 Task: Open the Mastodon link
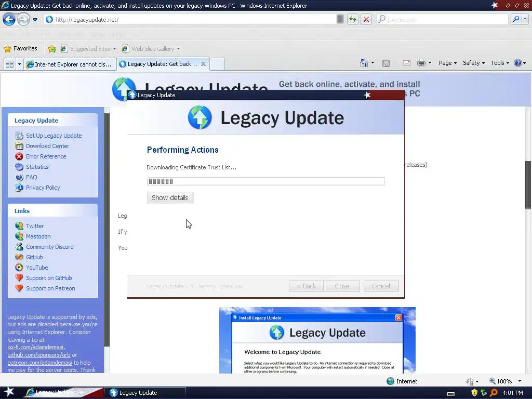point(38,236)
